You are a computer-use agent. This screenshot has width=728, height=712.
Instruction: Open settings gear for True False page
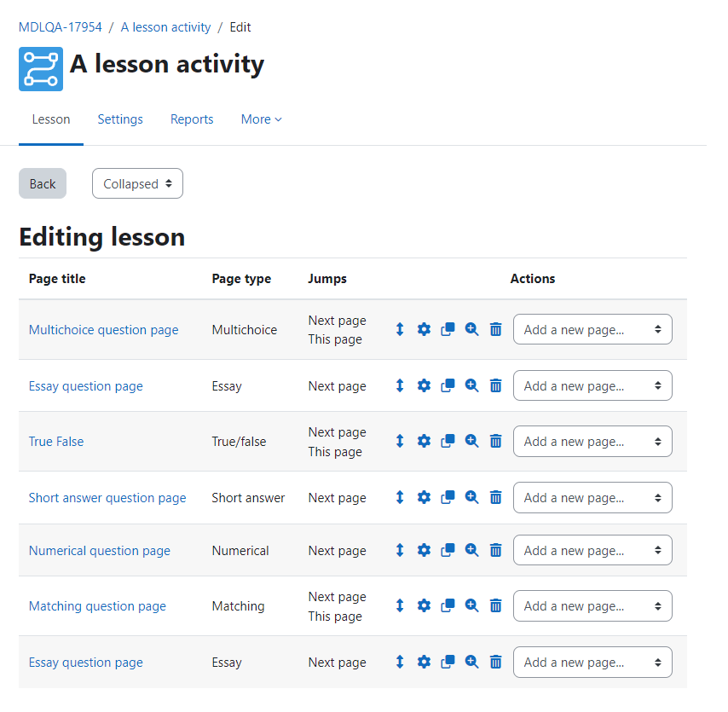[424, 441]
